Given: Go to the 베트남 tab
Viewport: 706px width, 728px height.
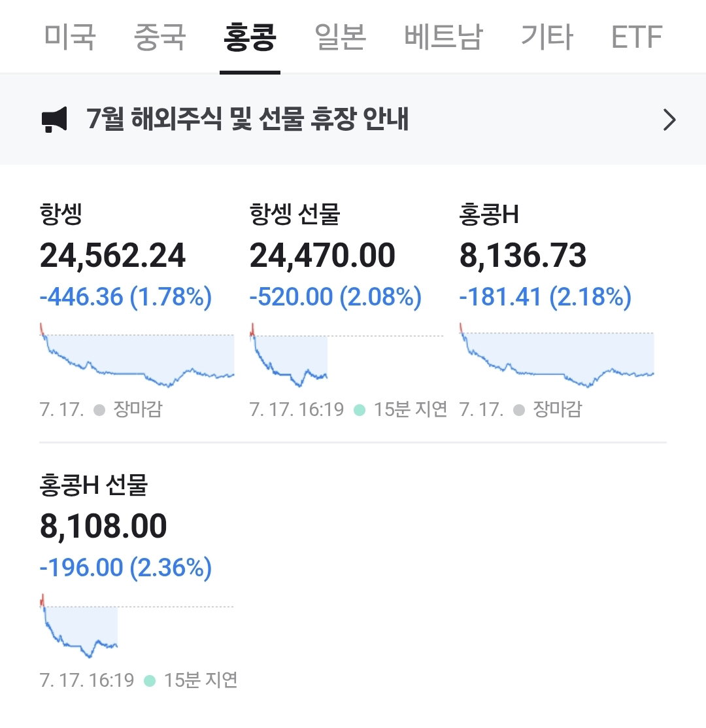Looking at the screenshot, I should click(x=443, y=37).
